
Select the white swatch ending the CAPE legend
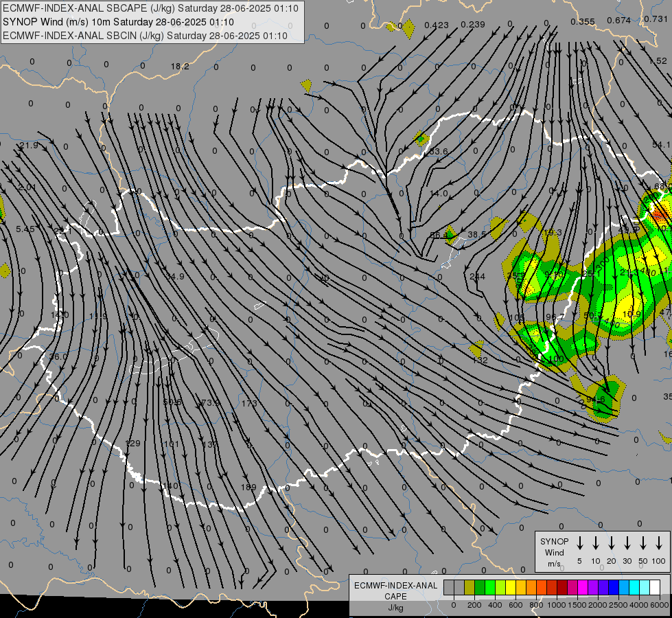pyautogui.click(x=654, y=588)
